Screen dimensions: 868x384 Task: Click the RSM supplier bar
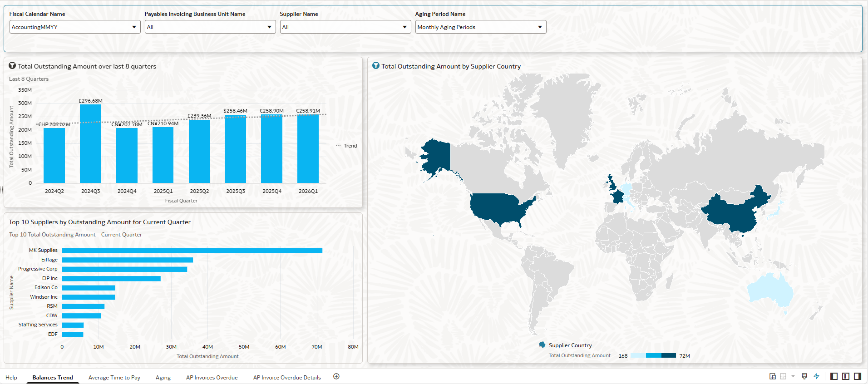coord(83,306)
